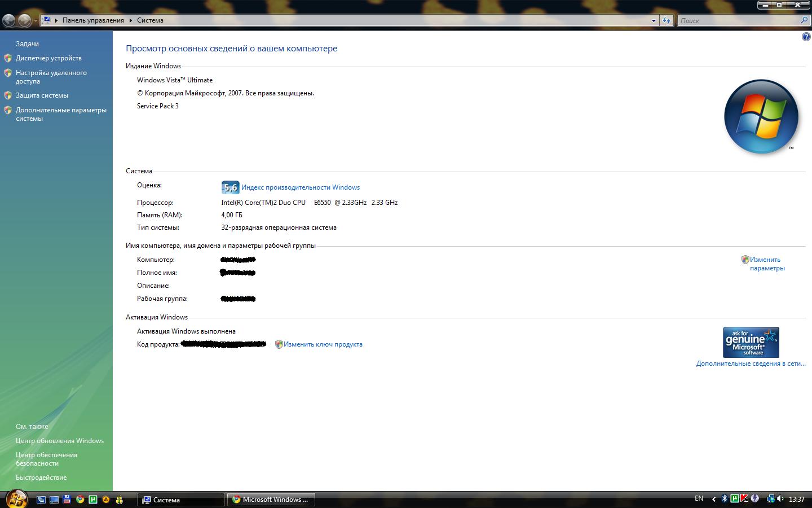Switch to Система taskbar button
Screen dimensions: 812x508
181,500
